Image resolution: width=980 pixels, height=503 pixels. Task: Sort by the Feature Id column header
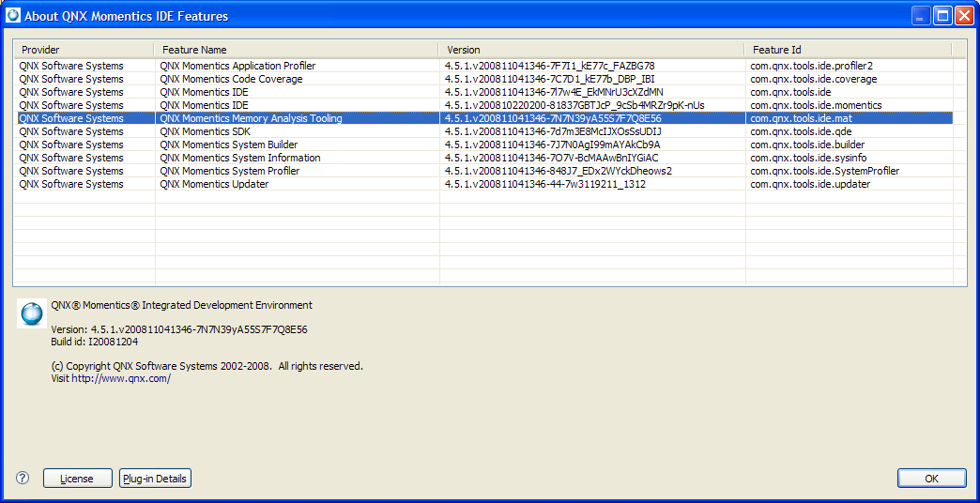click(849, 50)
